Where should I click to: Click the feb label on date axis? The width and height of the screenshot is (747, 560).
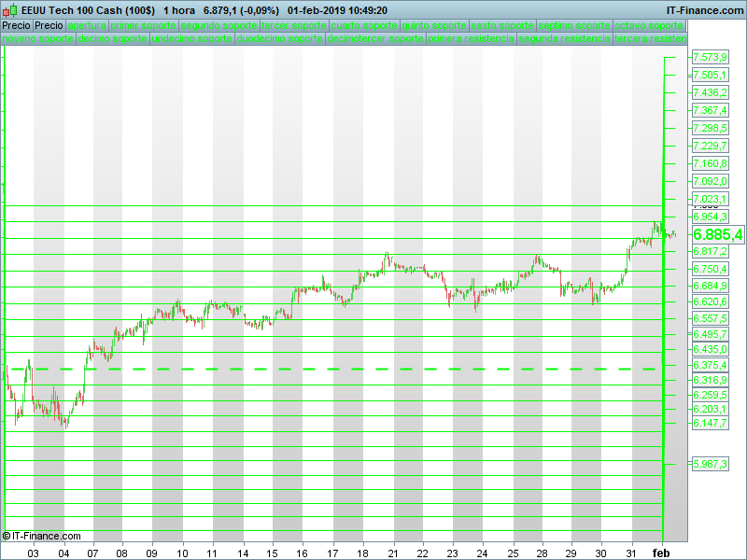(x=661, y=553)
